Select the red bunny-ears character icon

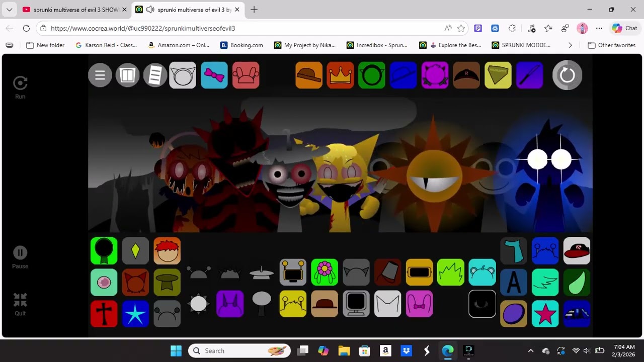(246, 75)
